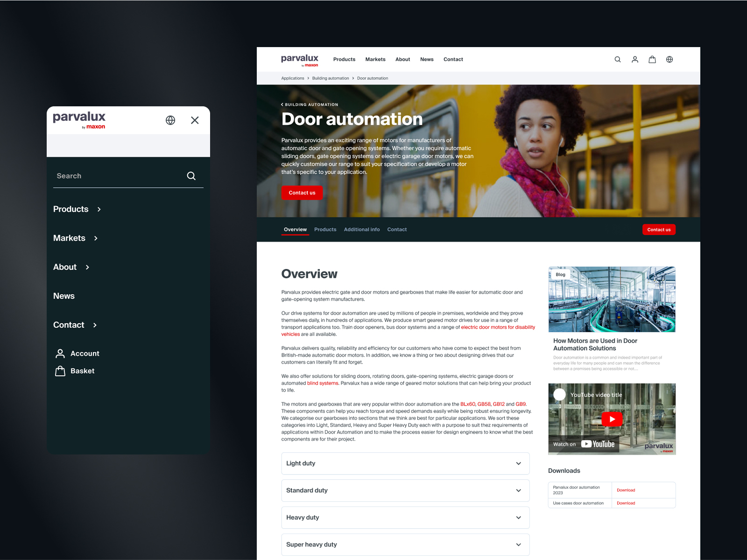Play the YouTube video
This screenshot has height=560, width=747.
click(x=612, y=419)
